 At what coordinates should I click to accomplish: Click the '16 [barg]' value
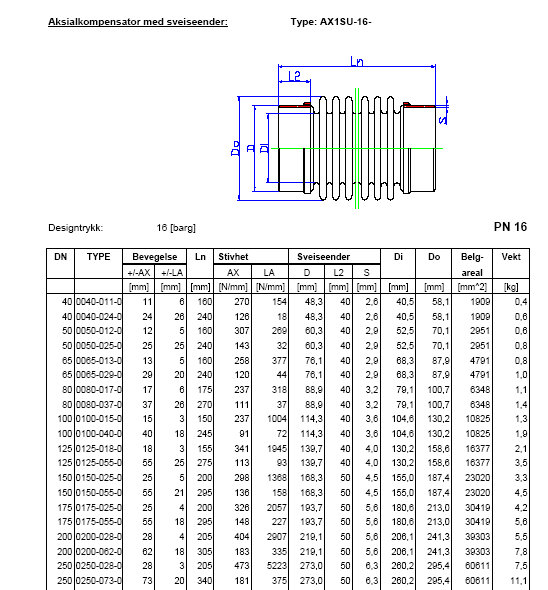pos(176,228)
